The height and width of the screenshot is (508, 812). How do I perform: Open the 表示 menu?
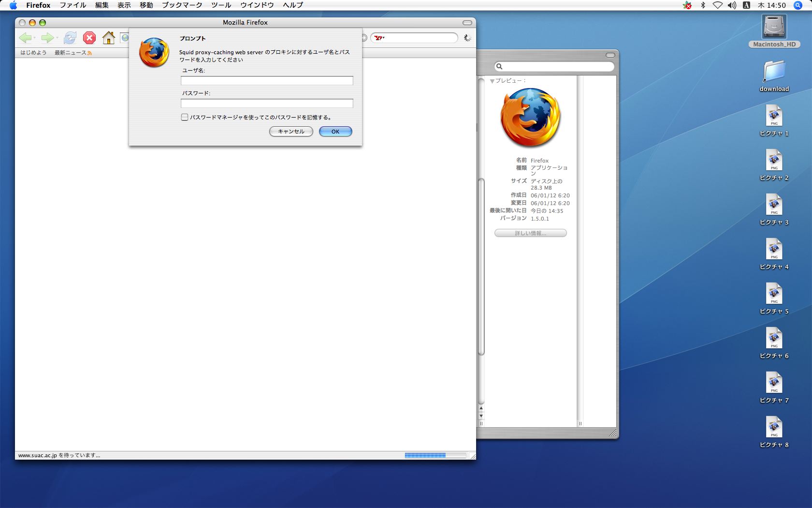[124, 5]
